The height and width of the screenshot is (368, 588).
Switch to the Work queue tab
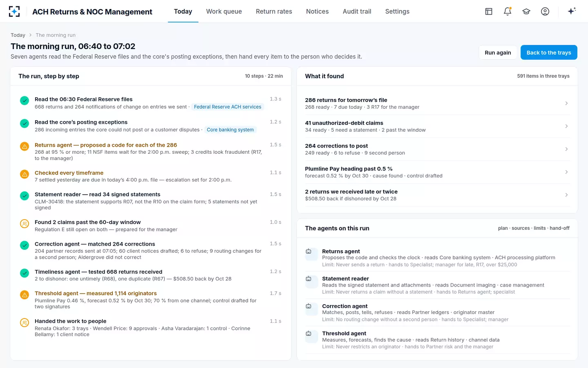click(224, 11)
